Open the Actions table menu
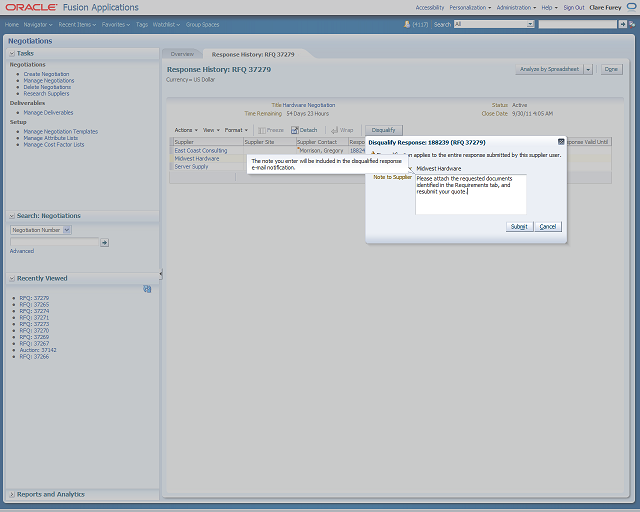 (186, 130)
